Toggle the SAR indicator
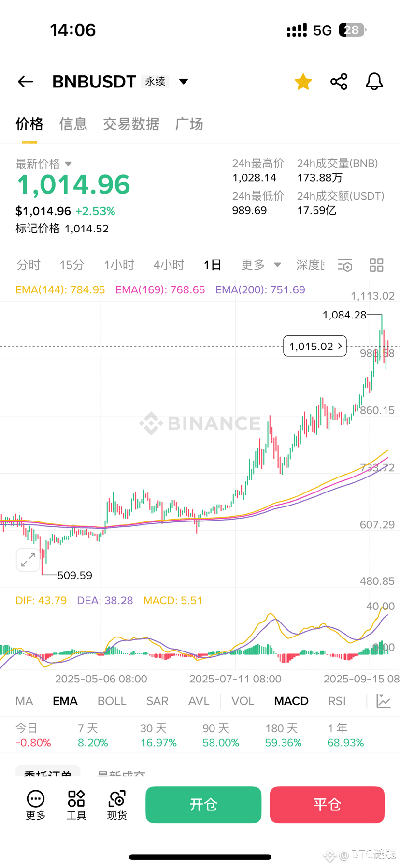The image size is (400, 868). coord(157,701)
